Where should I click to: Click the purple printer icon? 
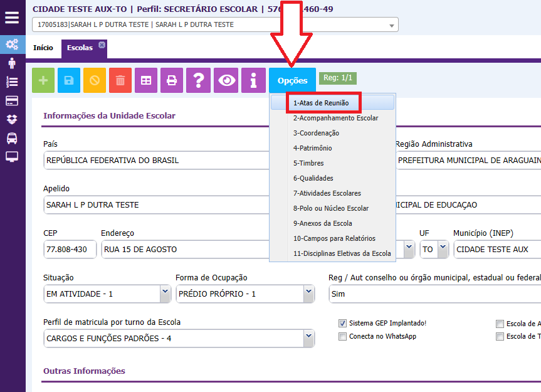172,80
